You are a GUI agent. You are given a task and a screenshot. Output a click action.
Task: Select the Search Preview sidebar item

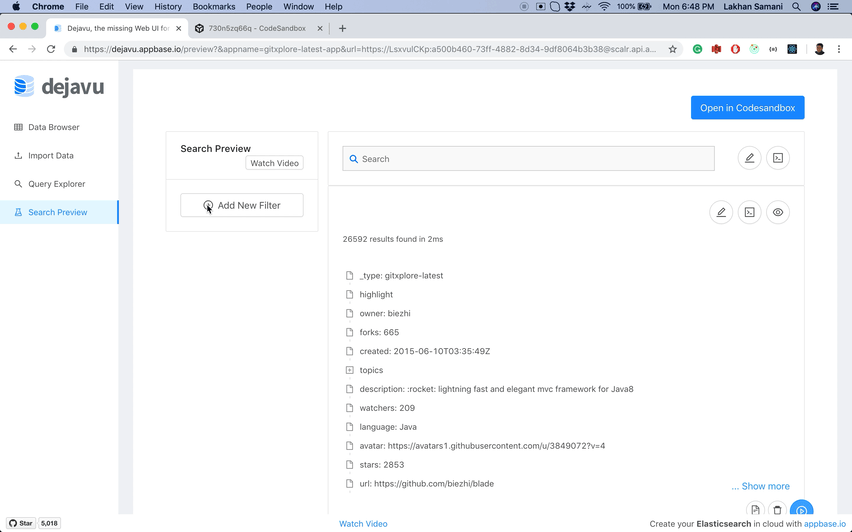coord(58,212)
